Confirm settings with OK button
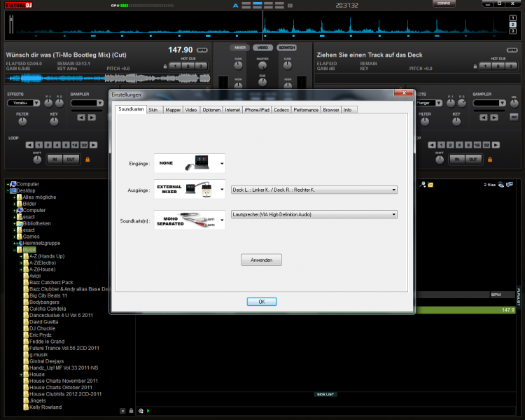 (x=262, y=302)
